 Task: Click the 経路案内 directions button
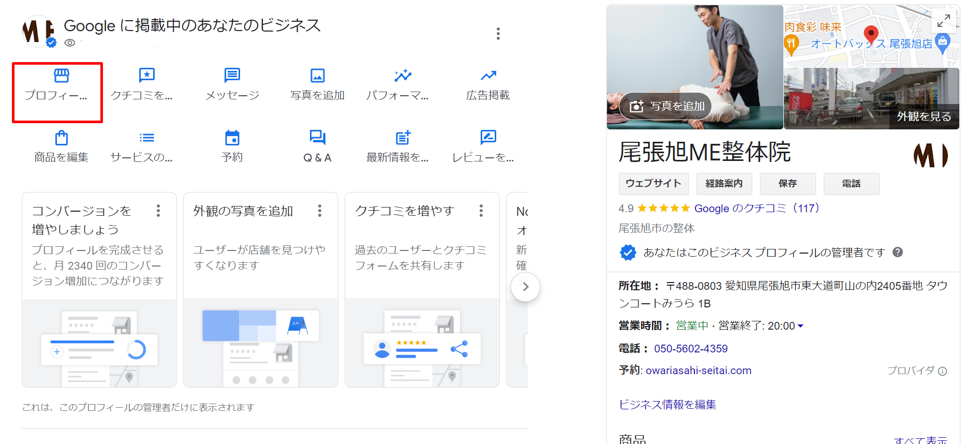(x=724, y=184)
